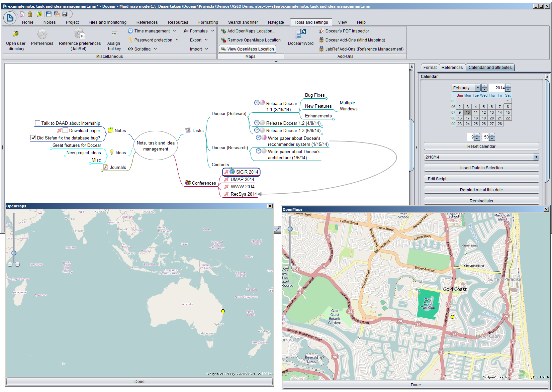Click the save-as double floppy icon
Screen dimensions: 552x392
(57, 14)
